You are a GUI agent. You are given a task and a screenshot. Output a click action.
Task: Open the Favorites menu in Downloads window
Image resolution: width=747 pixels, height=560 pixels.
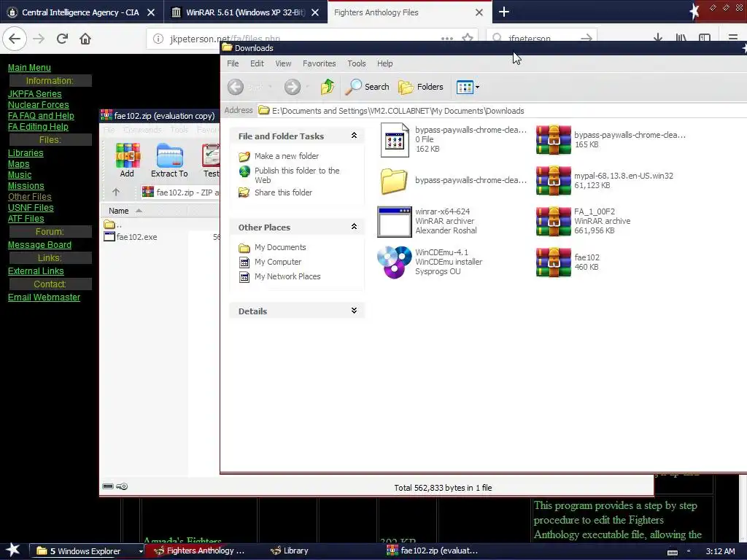pyautogui.click(x=320, y=63)
